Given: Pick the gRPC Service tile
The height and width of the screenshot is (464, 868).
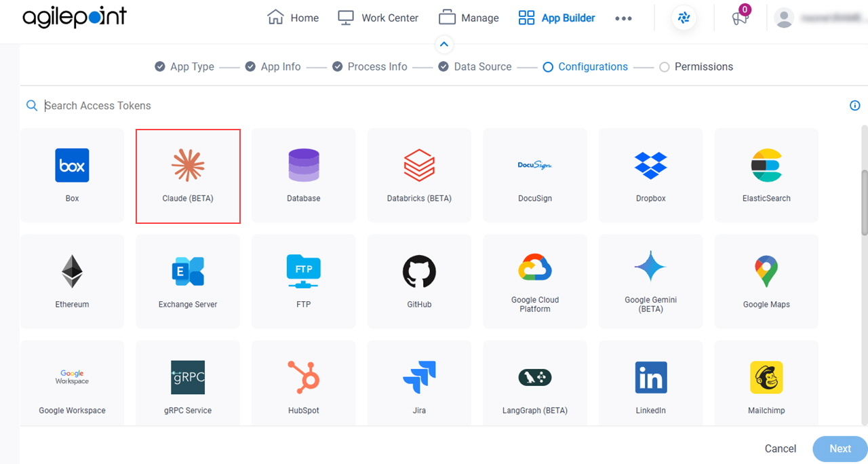Looking at the screenshot, I should [x=188, y=383].
